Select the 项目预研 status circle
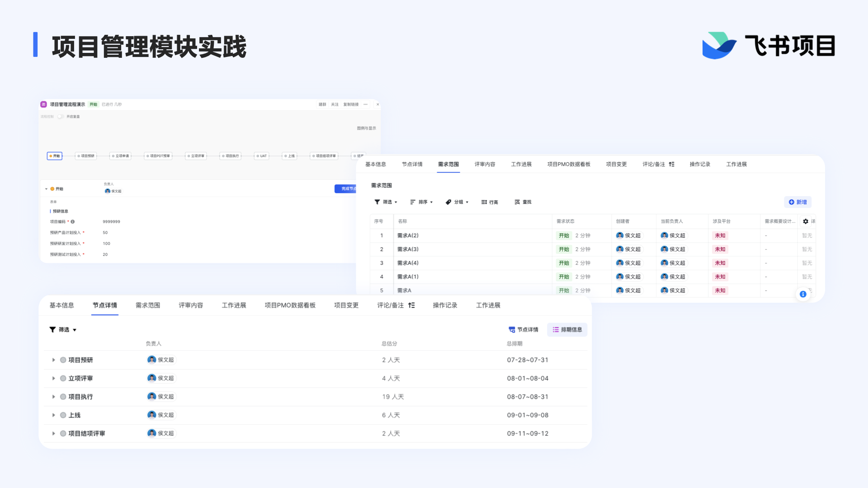 63,360
